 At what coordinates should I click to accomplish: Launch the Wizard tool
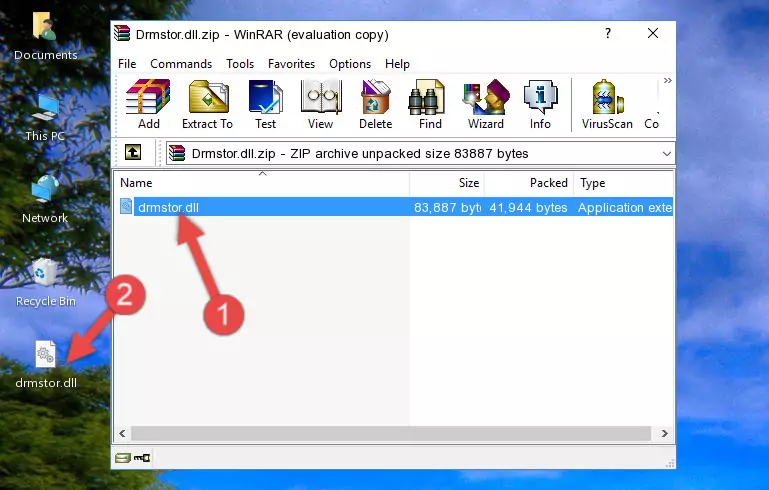click(486, 104)
